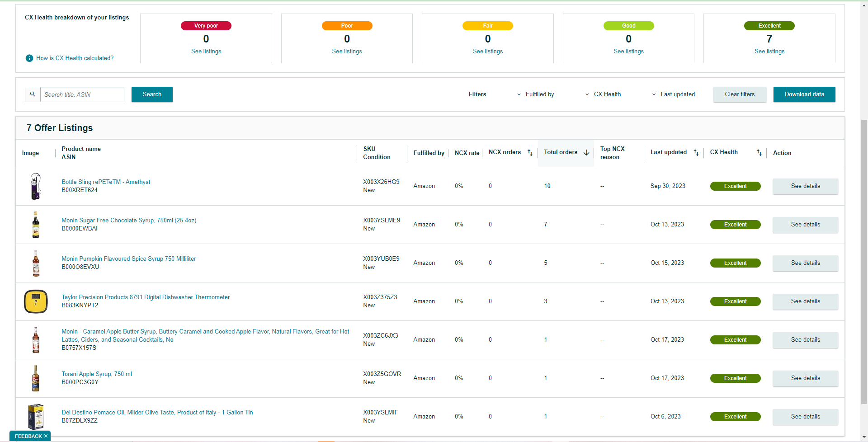Open Taylor Precision Dishwasher Thermometer listing
This screenshot has height=442, width=868.
pyautogui.click(x=146, y=297)
